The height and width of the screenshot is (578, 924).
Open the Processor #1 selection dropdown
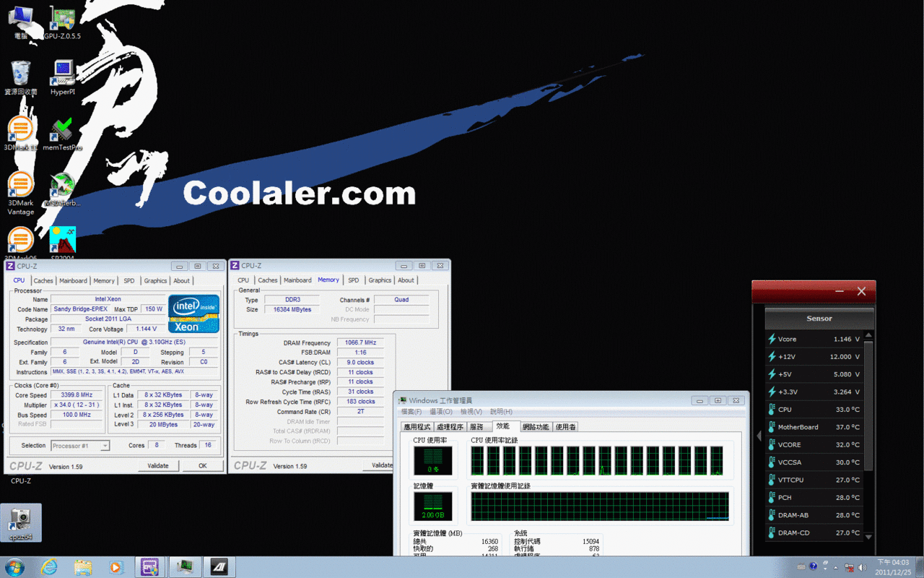coord(80,446)
